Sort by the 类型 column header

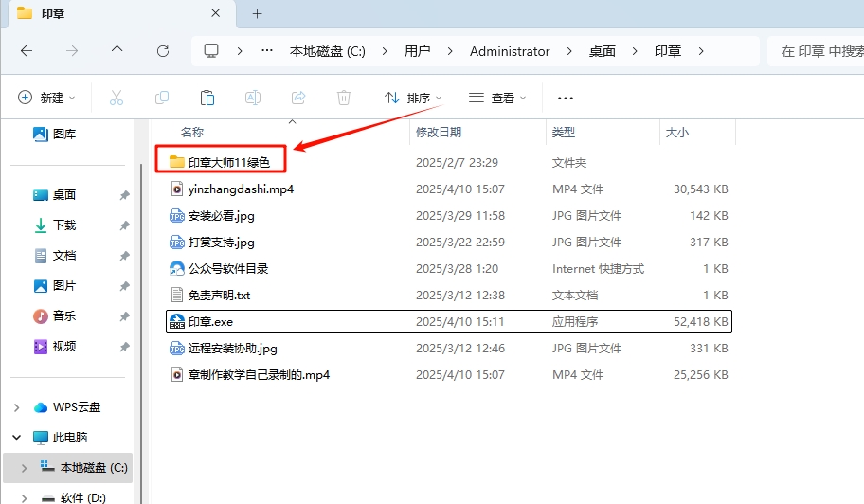[563, 133]
